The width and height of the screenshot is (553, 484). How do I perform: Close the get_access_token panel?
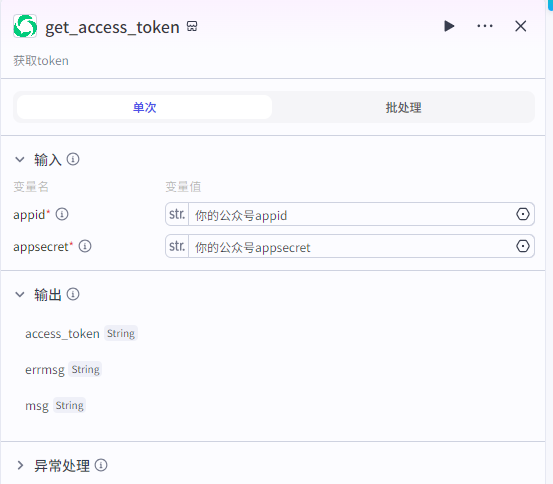click(x=521, y=26)
